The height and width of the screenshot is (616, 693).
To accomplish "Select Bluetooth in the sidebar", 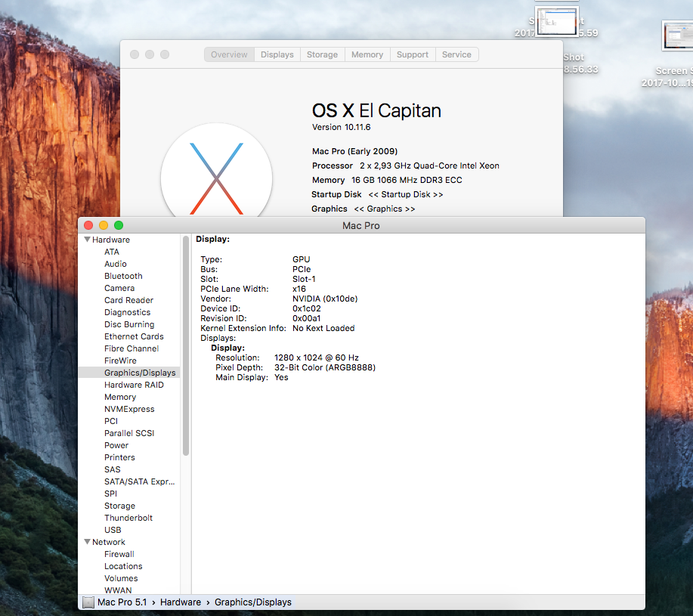I will click(123, 276).
